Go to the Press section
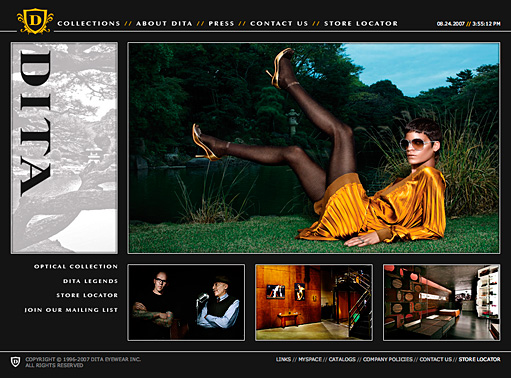Image resolution: width=511 pixels, height=378 pixels. pos(221,24)
